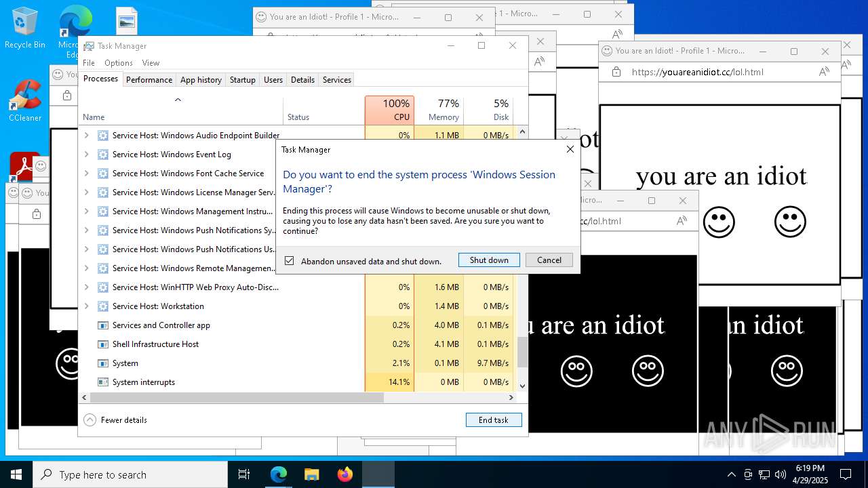868x488 pixels.
Task: Expand Service Host: Windows Push Notifications Sy row
Action: 86,230
